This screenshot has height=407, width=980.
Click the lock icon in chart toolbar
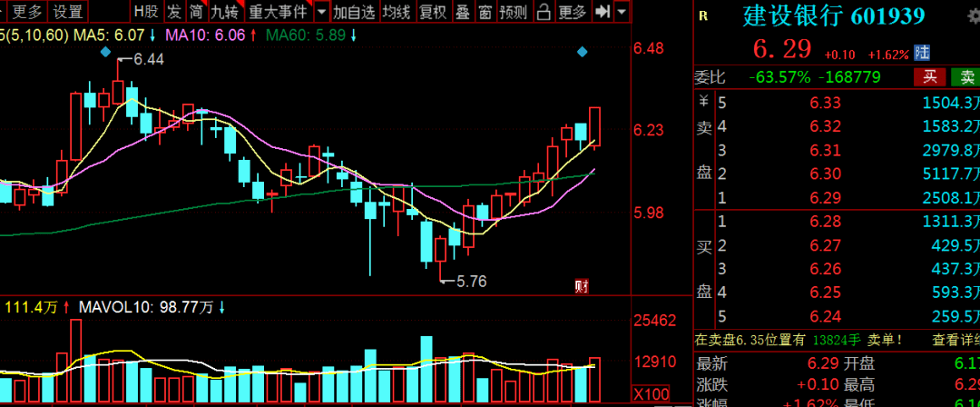pyautogui.click(x=545, y=11)
